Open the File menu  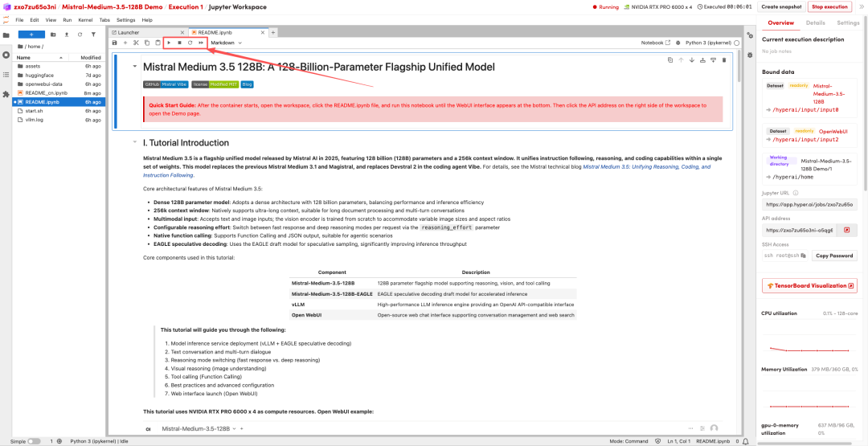[19, 20]
